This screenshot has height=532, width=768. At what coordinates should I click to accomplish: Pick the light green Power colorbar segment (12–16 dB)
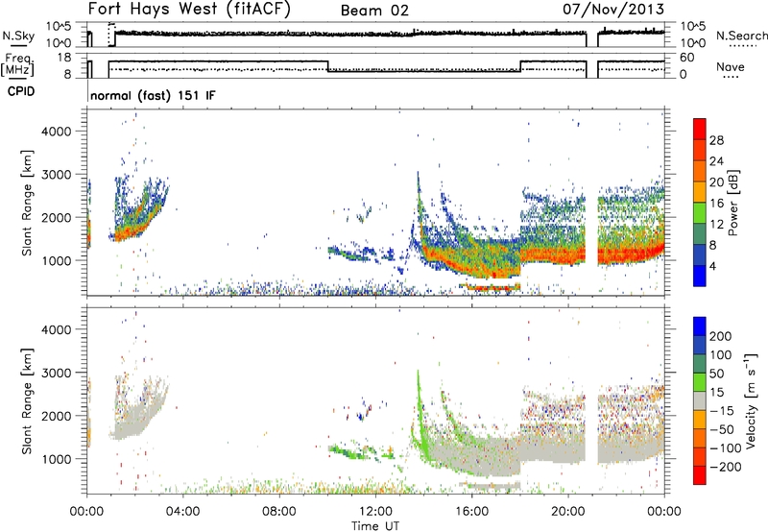(x=700, y=213)
